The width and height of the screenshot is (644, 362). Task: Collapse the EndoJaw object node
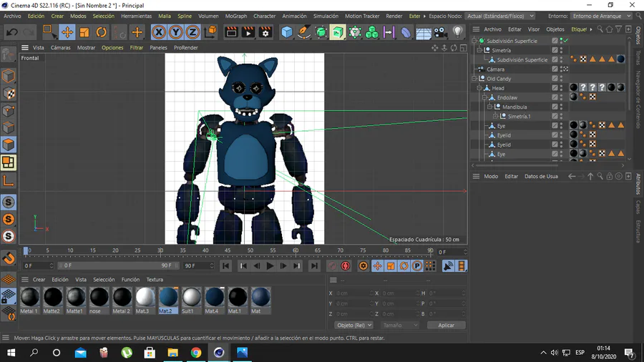(x=484, y=97)
